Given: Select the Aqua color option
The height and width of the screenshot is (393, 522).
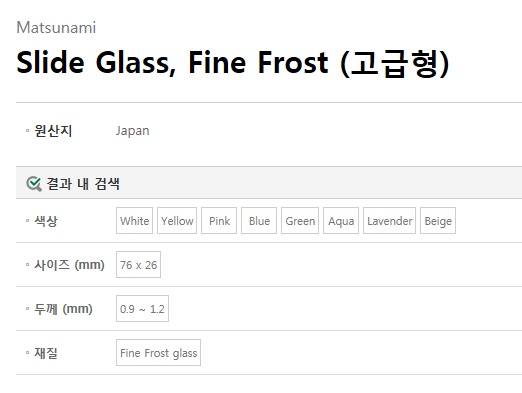Looking at the screenshot, I should point(341,221).
